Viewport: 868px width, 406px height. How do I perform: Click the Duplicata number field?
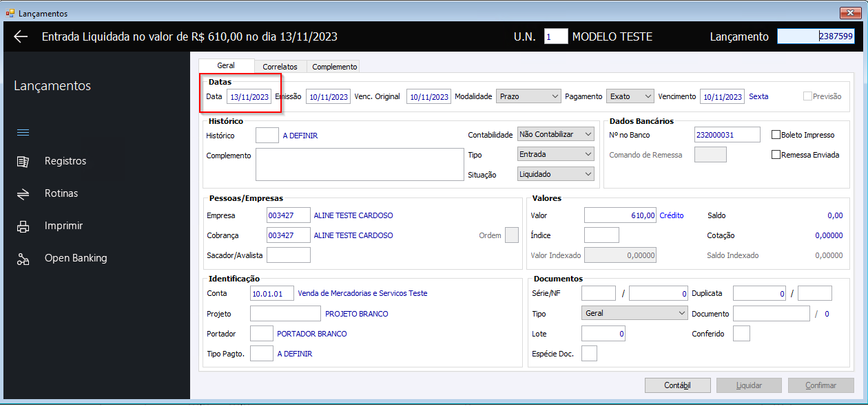point(760,293)
